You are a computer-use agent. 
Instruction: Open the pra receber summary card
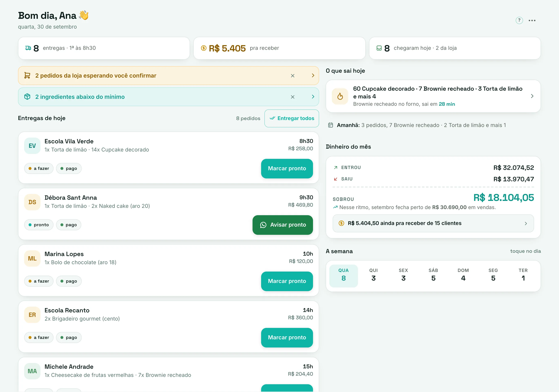279,48
